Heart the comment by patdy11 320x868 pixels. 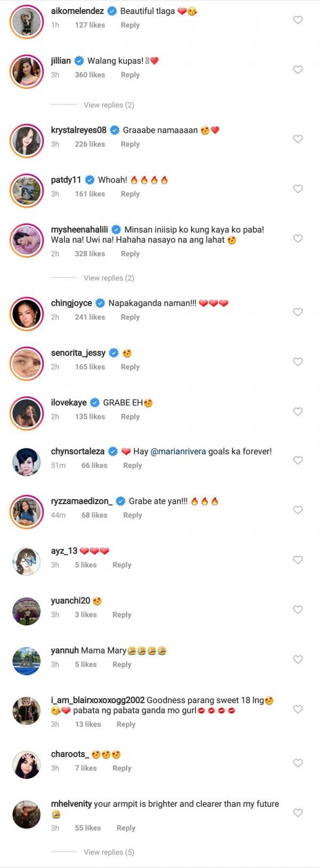pos(298,189)
